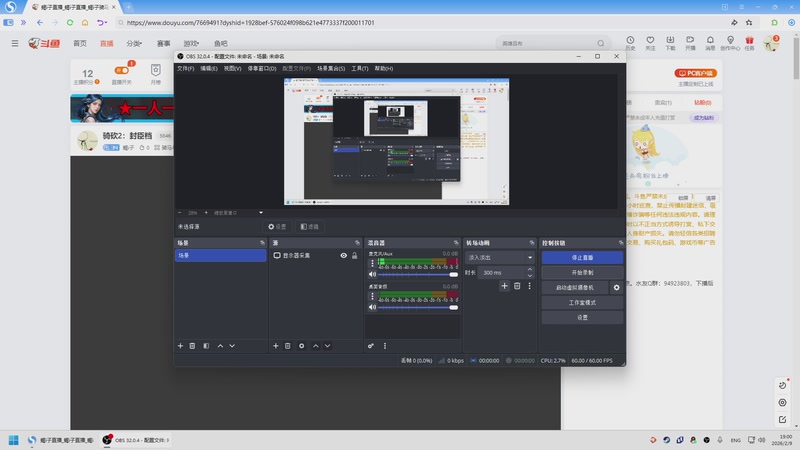This screenshot has height=450, width=800.
Task: Add a new scene transition
Action: 504,286
